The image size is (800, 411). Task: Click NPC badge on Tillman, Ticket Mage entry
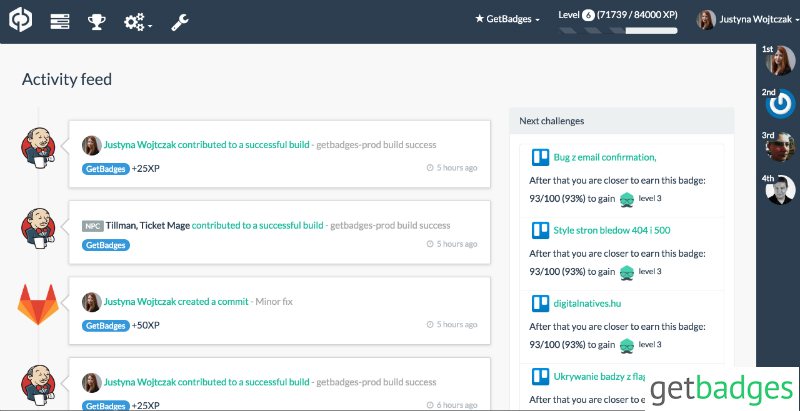click(x=93, y=225)
